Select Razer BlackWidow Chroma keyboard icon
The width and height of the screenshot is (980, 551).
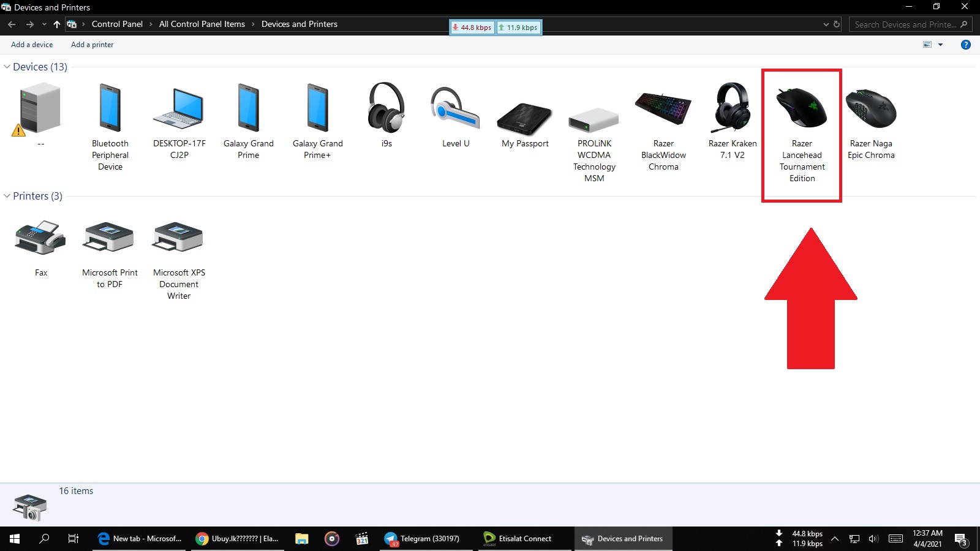click(663, 108)
